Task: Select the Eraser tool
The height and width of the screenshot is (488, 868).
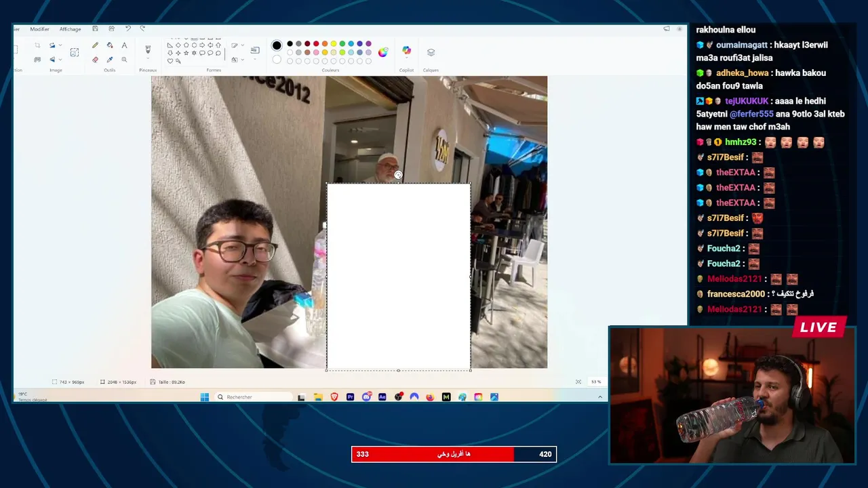Action: (x=95, y=59)
